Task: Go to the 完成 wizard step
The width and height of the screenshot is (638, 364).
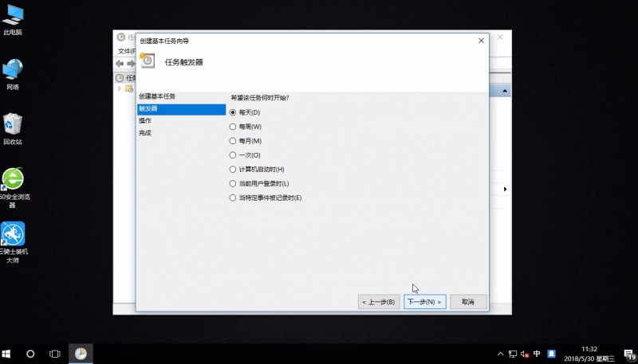Action: [x=145, y=133]
